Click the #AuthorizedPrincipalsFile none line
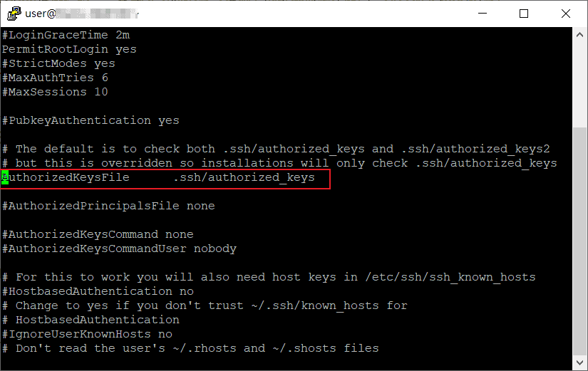Image resolution: width=588 pixels, height=371 pixels. 108,206
